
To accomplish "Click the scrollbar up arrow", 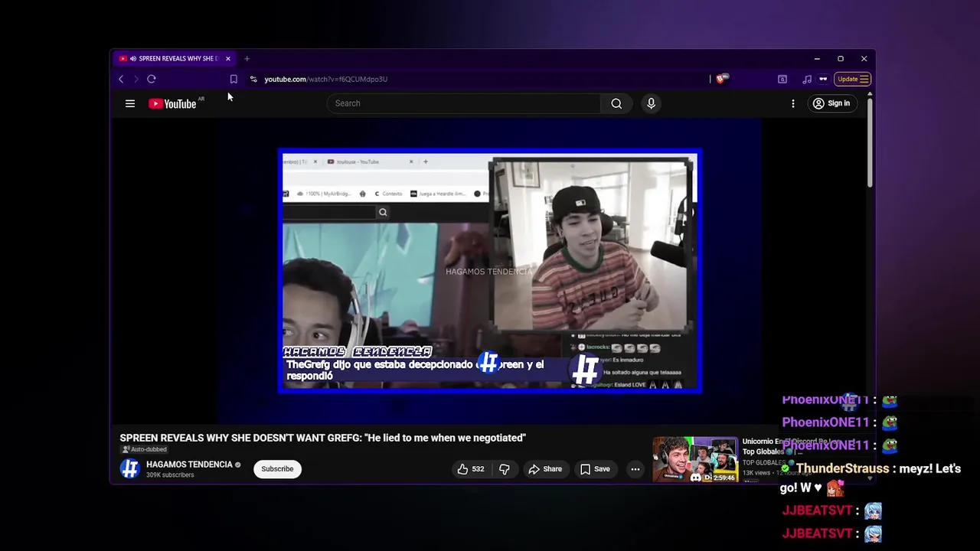I will pos(870,94).
